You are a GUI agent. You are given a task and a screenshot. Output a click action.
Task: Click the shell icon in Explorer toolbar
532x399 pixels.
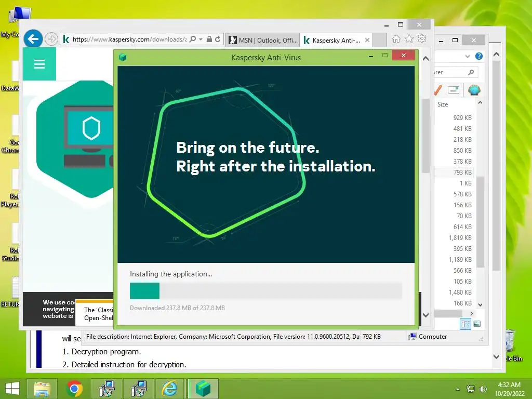[474, 90]
